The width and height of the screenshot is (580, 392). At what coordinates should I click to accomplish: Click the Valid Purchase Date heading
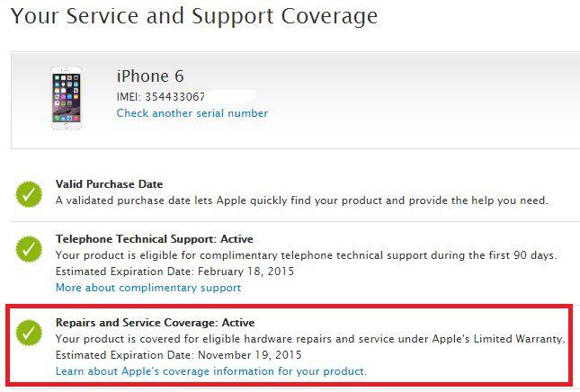click(109, 184)
